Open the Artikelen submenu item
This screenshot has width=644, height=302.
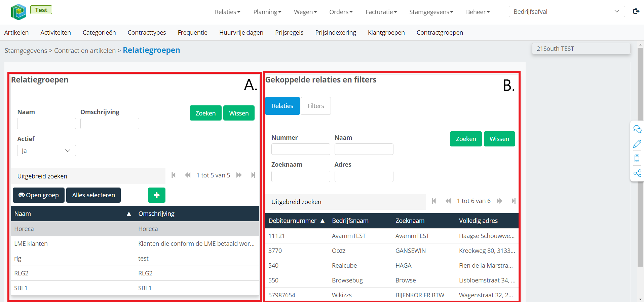pos(16,33)
